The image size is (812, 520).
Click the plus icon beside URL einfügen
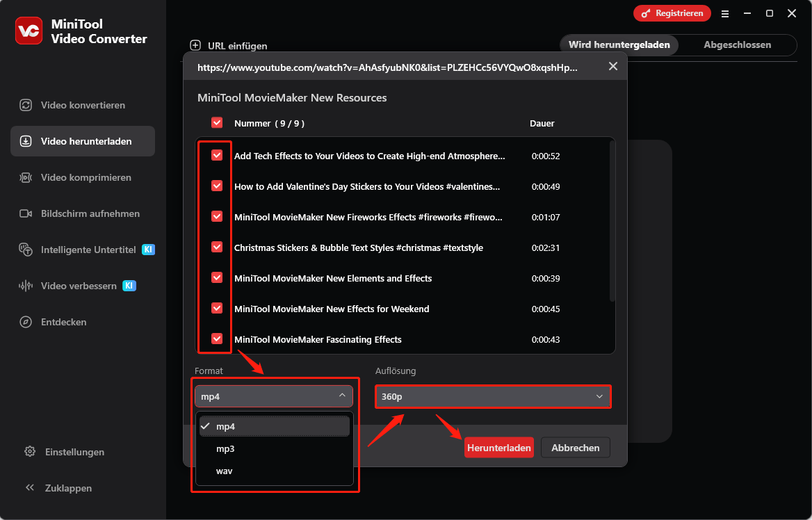[x=195, y=46]
